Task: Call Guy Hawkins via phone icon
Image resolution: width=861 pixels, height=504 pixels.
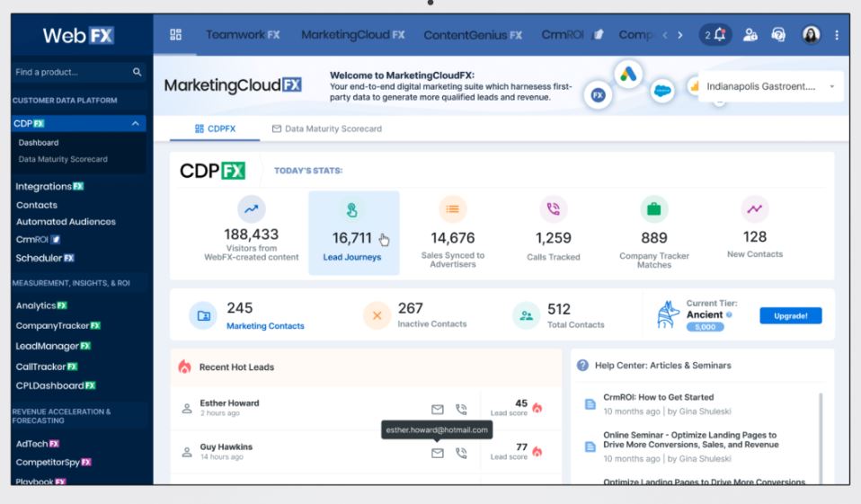Action: pos(461,453)
